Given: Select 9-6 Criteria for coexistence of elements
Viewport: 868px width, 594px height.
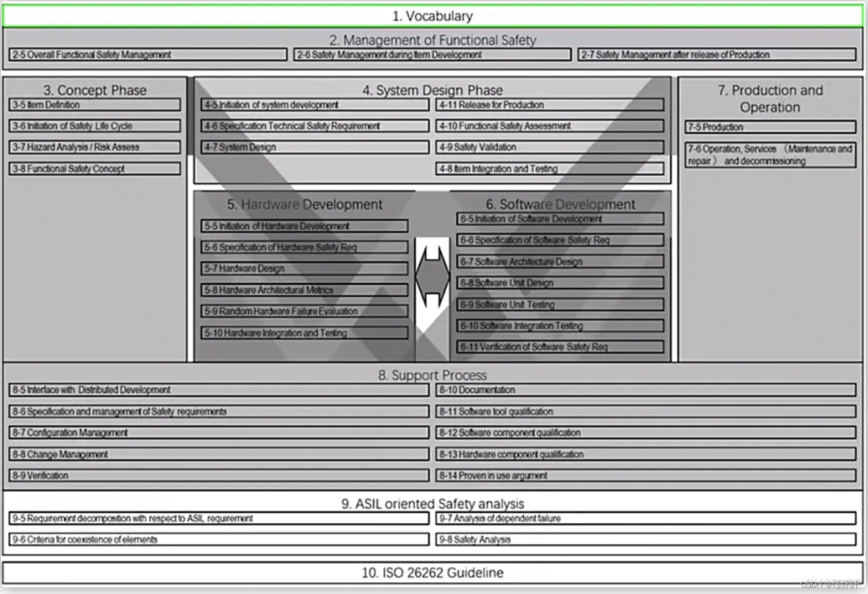Looking at the screenshot, I should (218, 539).
